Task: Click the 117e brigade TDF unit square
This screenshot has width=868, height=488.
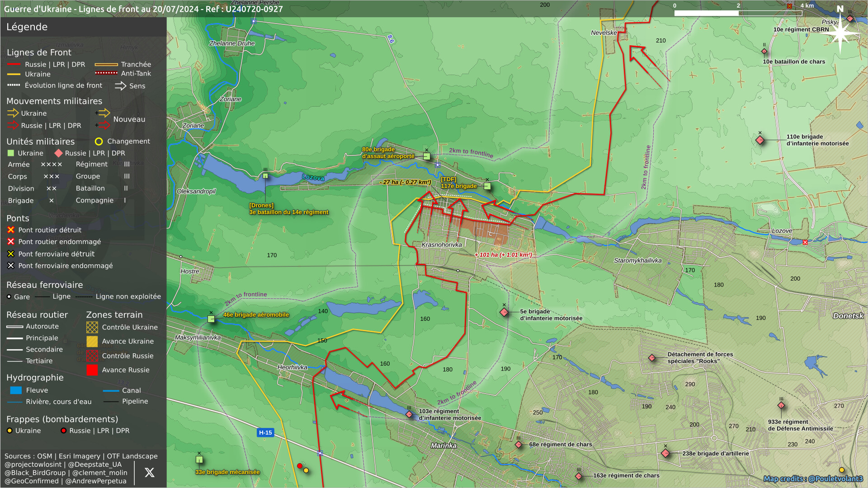Action: click(x=487, y=186)
